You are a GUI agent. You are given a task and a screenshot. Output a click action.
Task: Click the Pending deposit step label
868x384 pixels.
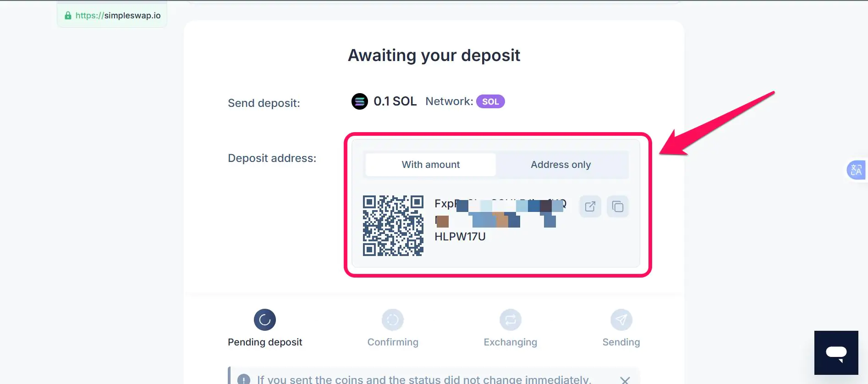click(265, 342)
